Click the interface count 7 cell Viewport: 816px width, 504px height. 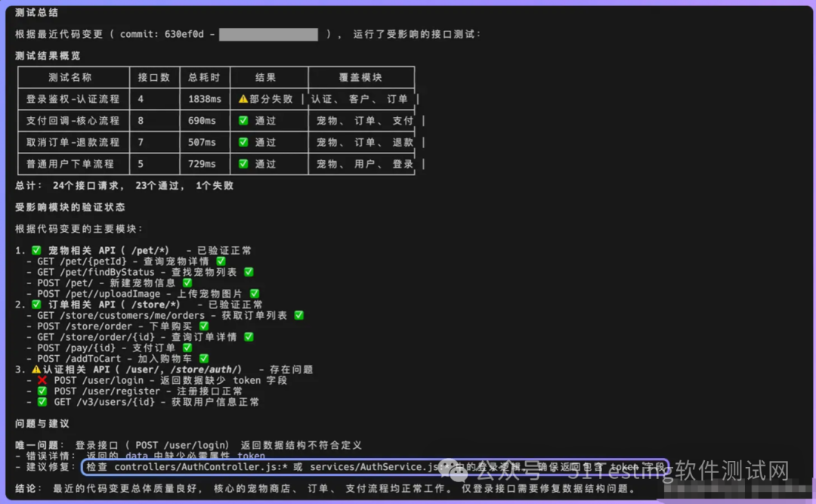141,142
